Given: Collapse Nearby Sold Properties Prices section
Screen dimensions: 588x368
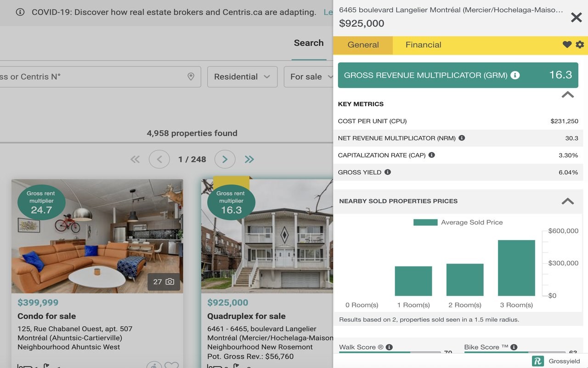Looking at the screenshot, I should [x=568, y=201].
